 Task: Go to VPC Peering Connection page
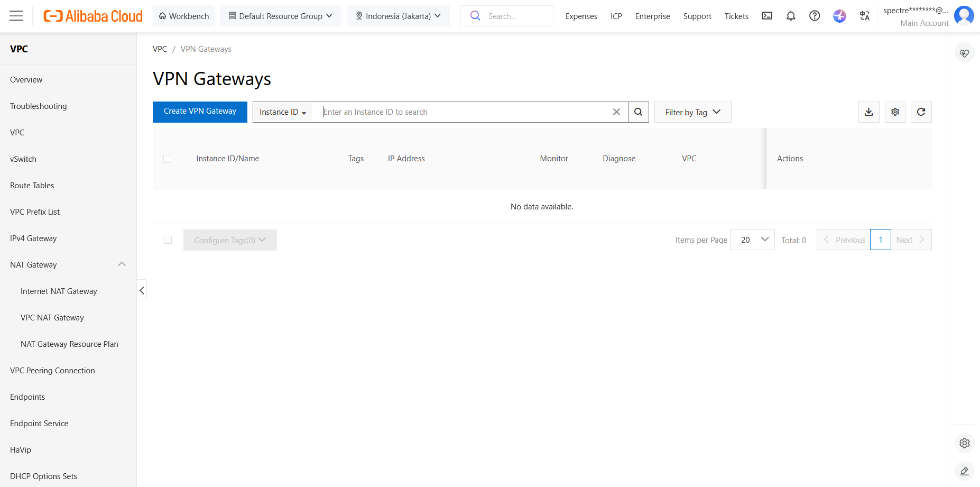pyautogui.click(x=52, y=371)
